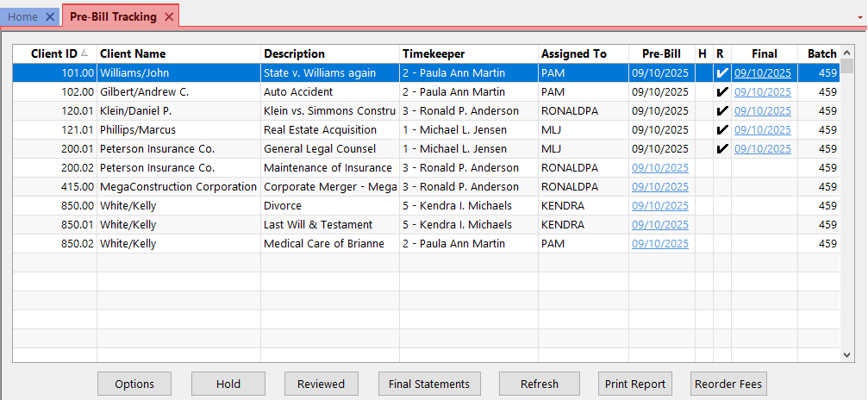Click Print Report button
The height and width of the screenshot is (400, 868).
tap(634, 384)
